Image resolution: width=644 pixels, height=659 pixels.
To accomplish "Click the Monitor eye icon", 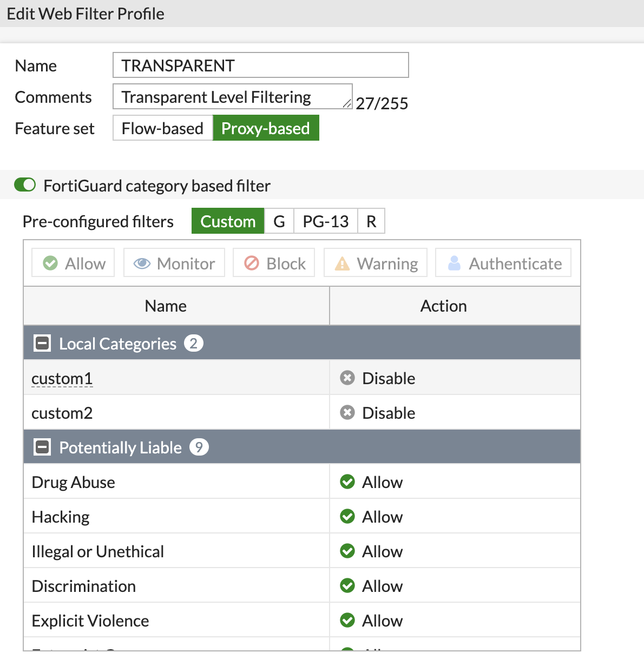I will [142, 263].
